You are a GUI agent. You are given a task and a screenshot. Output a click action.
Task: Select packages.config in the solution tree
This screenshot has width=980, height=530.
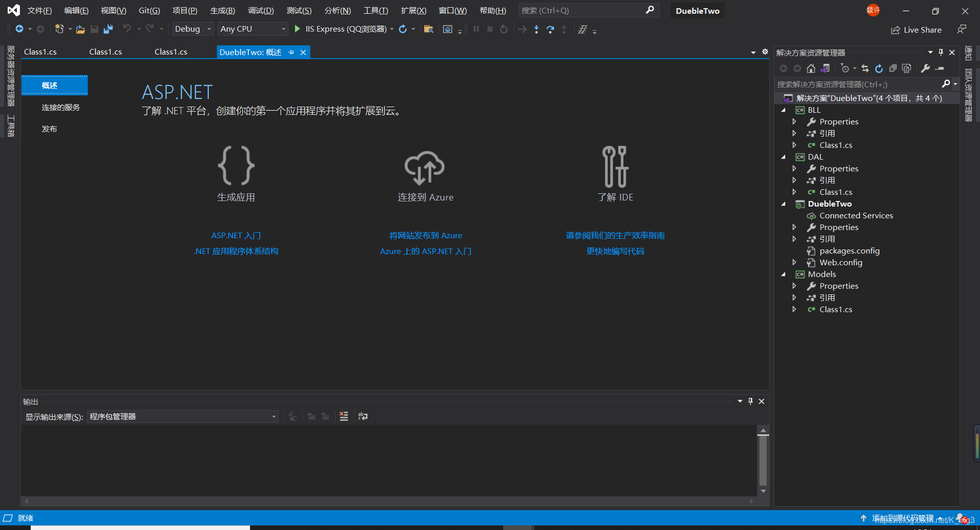[x=849, y=251]
